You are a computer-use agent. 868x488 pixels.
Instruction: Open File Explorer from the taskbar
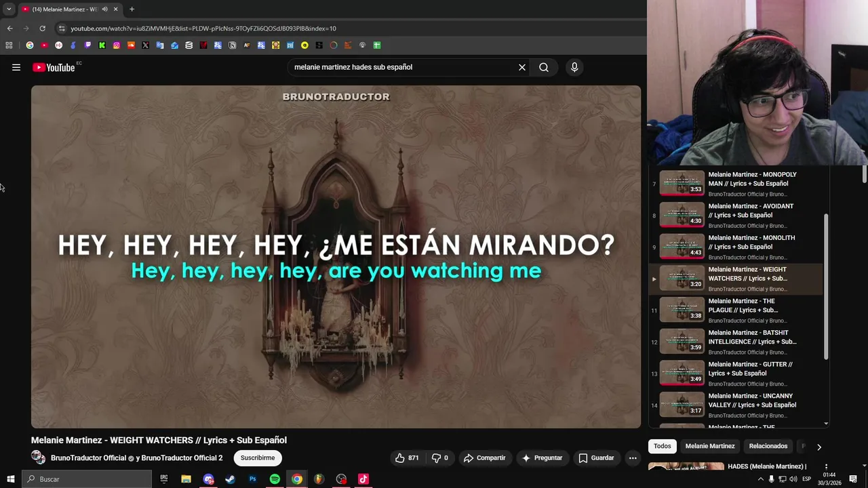pos(186,479)
